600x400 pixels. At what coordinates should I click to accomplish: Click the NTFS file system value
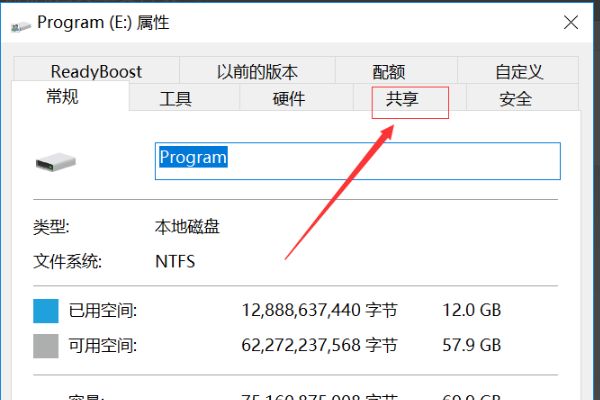coord(175,262)
